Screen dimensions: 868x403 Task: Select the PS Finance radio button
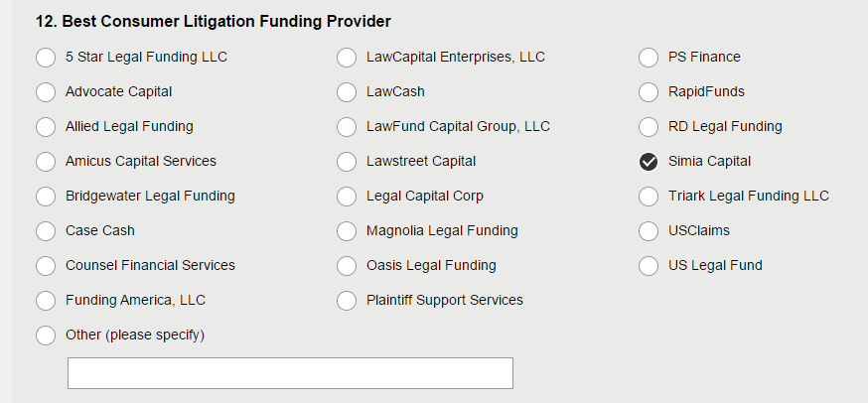[649, 58]
